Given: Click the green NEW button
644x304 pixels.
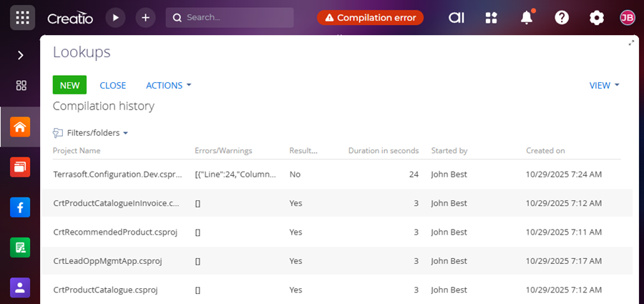Looking at the screenshot, I should click(x=69, y=85).
